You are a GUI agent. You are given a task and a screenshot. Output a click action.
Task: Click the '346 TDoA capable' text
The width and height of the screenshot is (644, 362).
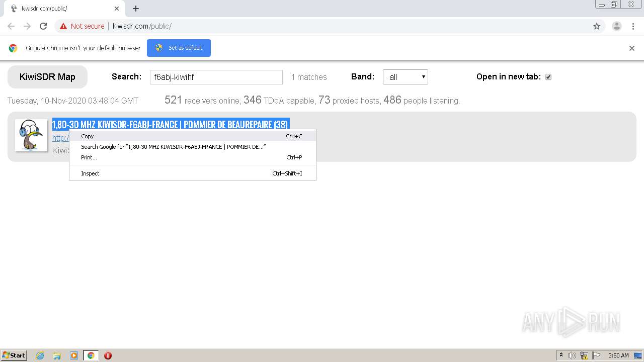280,100
